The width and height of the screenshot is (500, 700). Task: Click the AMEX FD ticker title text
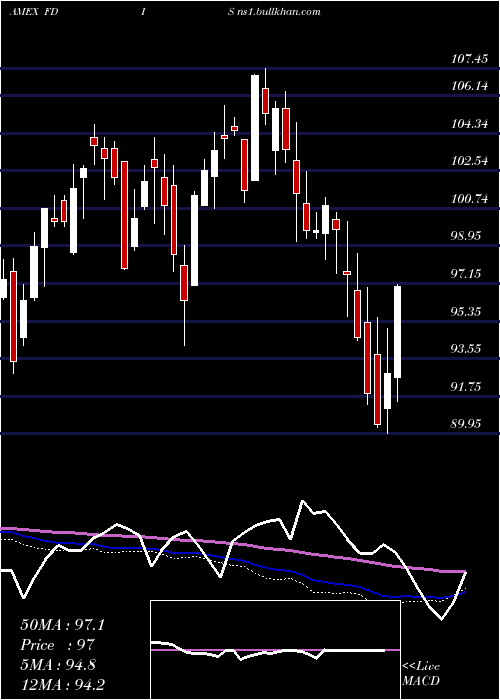tap(34, 12)
